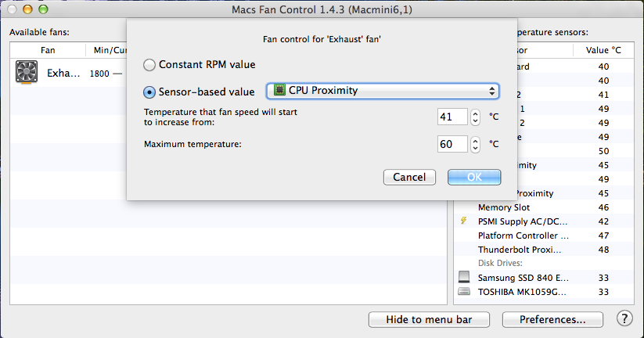Click the maximum temperature field showing 60

[452, 144]
